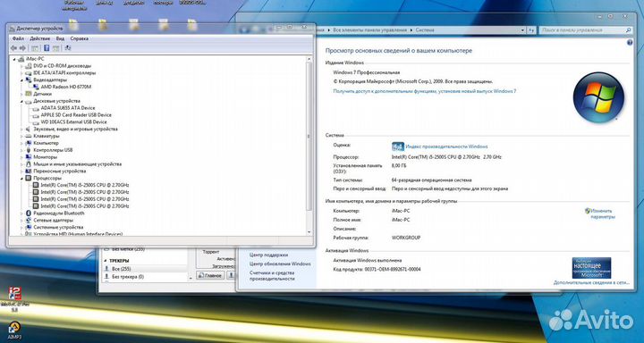Click the Системные устройства category icon
The width and height of the screenshot is (644, 343).
[29, 227]
